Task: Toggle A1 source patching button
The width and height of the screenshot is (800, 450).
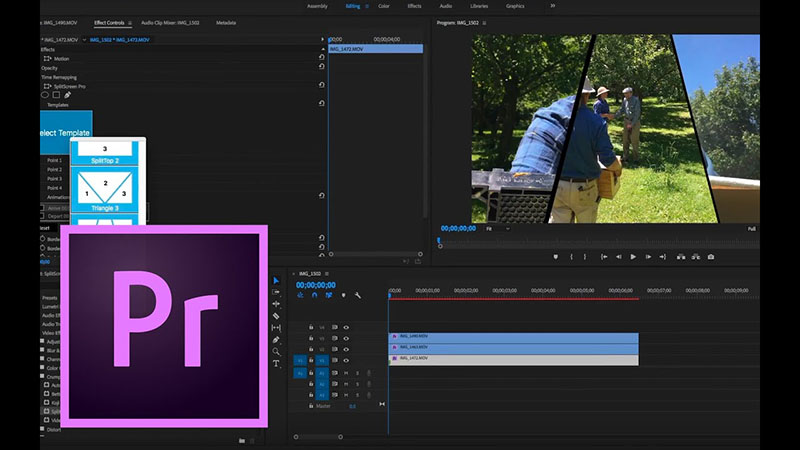Action: (300, 373)
